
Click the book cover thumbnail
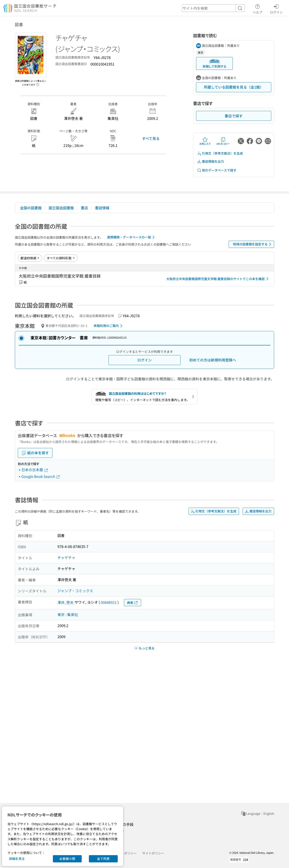click(x=31, y=55)
